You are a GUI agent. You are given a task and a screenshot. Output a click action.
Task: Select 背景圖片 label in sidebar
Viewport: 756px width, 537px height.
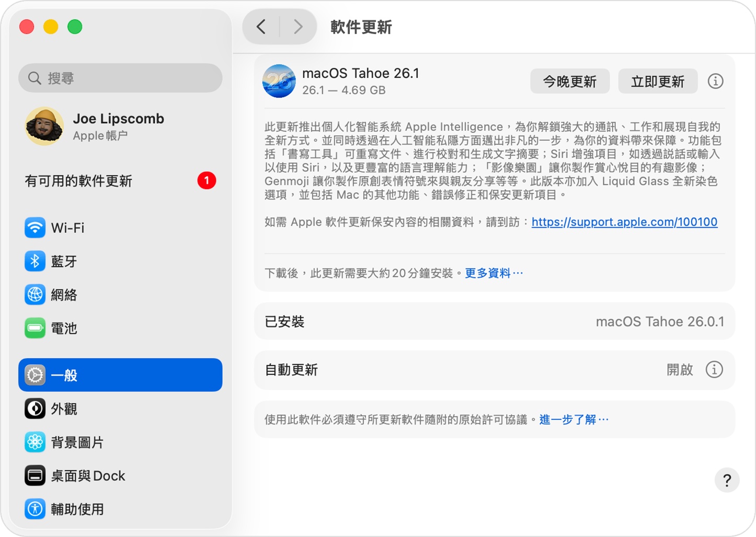tap(77, 442)
